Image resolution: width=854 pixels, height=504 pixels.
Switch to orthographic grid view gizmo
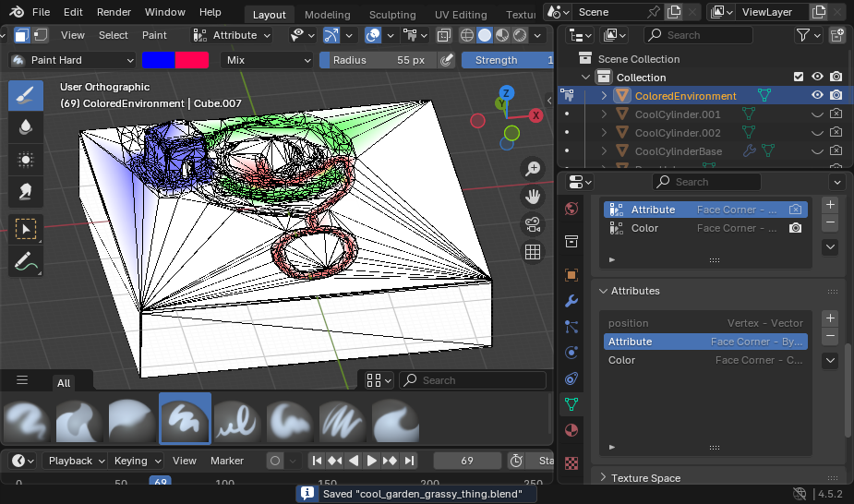tap(533, 252)
